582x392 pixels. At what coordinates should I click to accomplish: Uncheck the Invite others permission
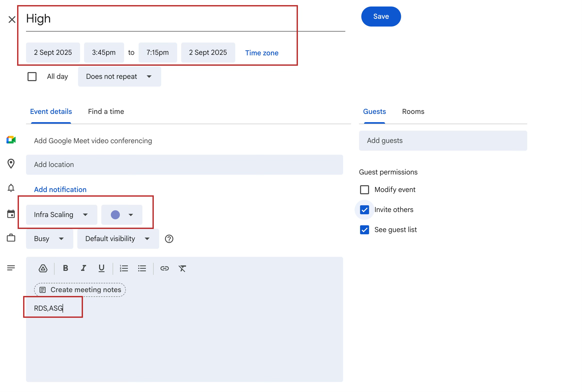(364, 210)
